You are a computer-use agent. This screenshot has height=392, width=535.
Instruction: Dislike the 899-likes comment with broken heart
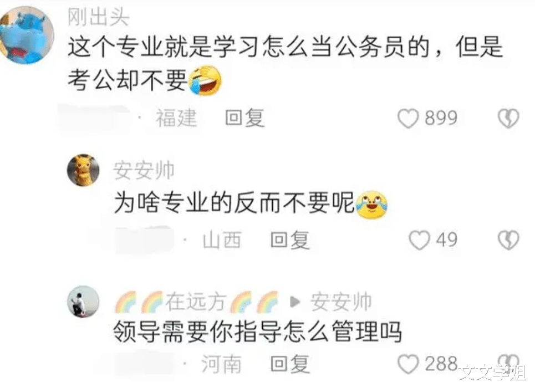pyautogui.click(x=508, y=119)
